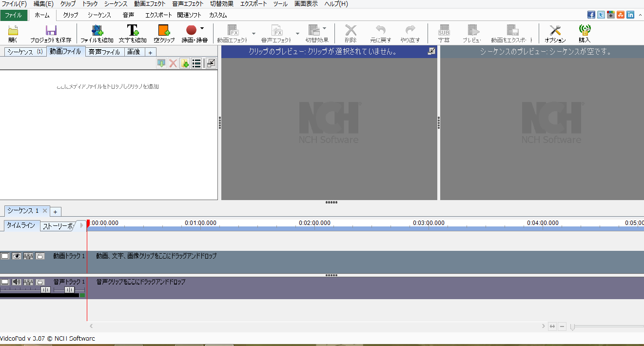Open ヘルプ(H) menu
The width and height of the screenshot is (644, 346).
tap(336, 4)
